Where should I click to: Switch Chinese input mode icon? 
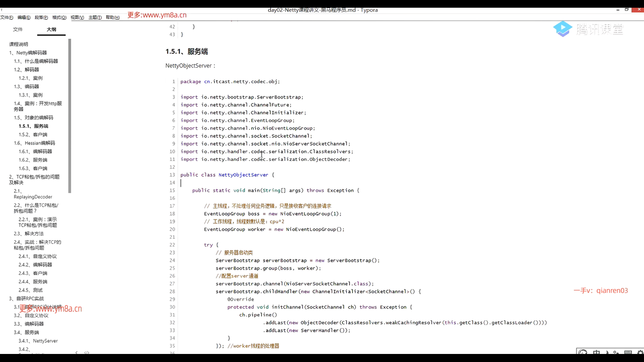tap(596, 352)
